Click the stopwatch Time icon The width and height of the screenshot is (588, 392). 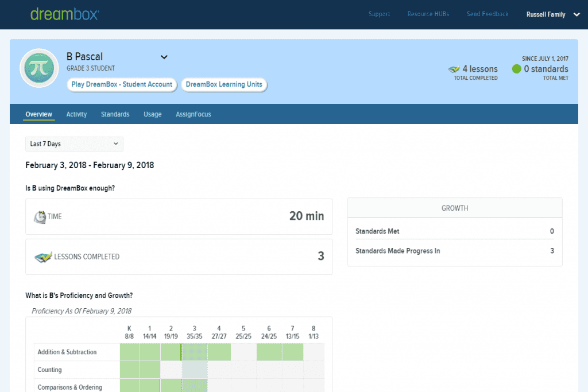[40, 217]
